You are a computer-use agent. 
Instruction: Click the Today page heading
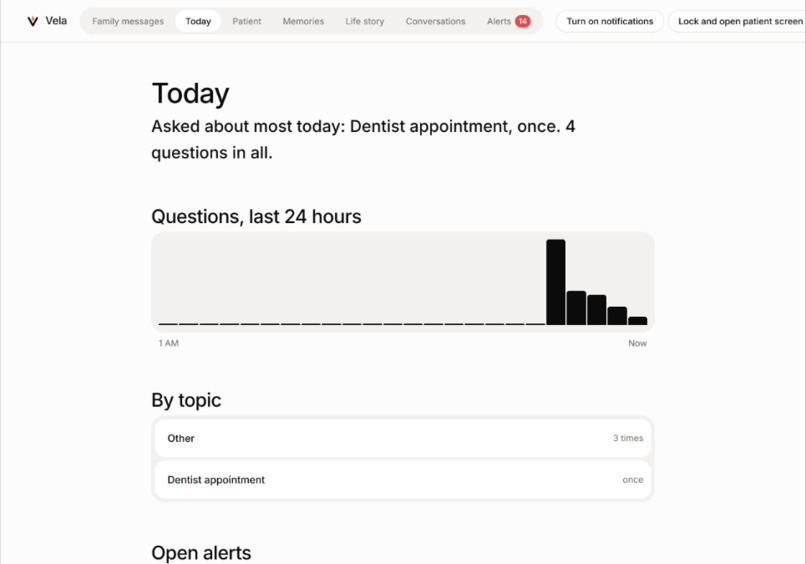[190, 94]
